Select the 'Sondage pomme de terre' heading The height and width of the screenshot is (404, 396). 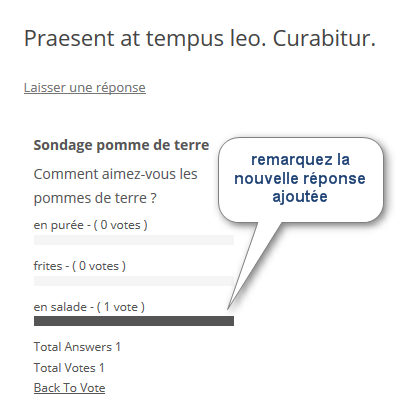121,145
